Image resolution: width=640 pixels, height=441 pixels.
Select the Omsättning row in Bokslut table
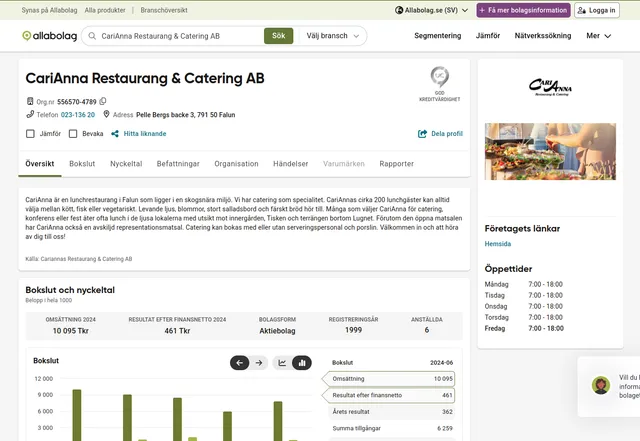point(391,379)
